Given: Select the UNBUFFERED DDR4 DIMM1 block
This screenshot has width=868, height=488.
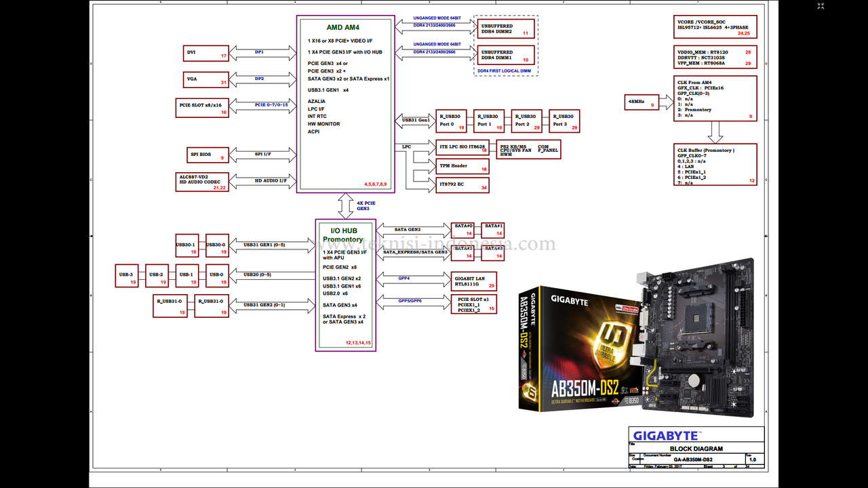Looking at the screenshot, I should [505, 55].
